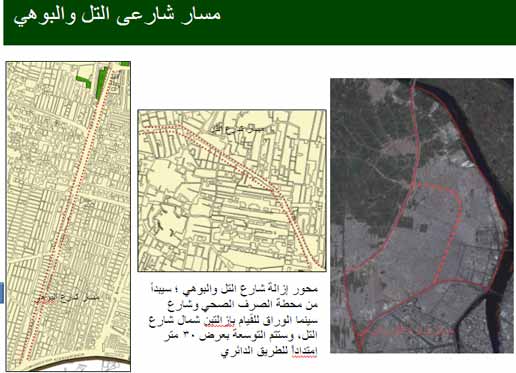This screenshot has height=373, width=516.
Task: Select the tall street map image on the left
Action: (68, 216)
